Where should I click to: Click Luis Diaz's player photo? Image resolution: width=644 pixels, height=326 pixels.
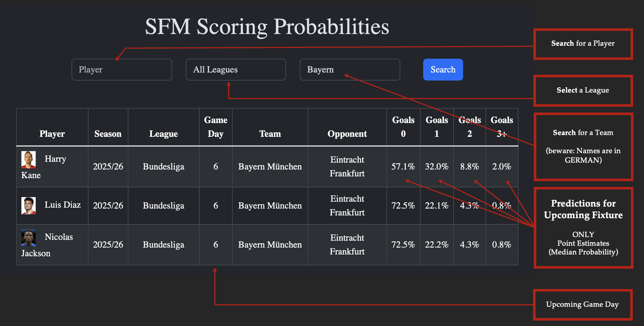click(x=29, y=205)
